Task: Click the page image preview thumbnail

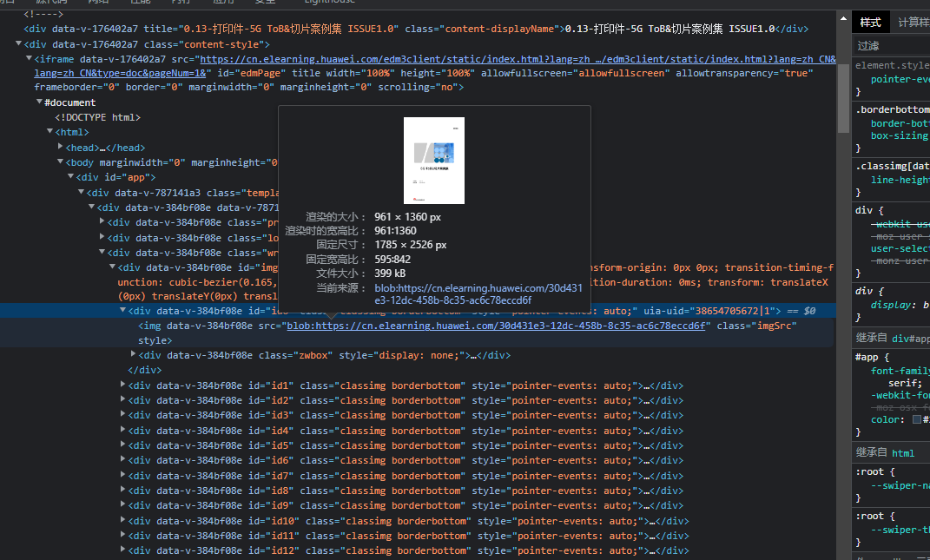Action: pyautogui.click(x=434, y=161)
